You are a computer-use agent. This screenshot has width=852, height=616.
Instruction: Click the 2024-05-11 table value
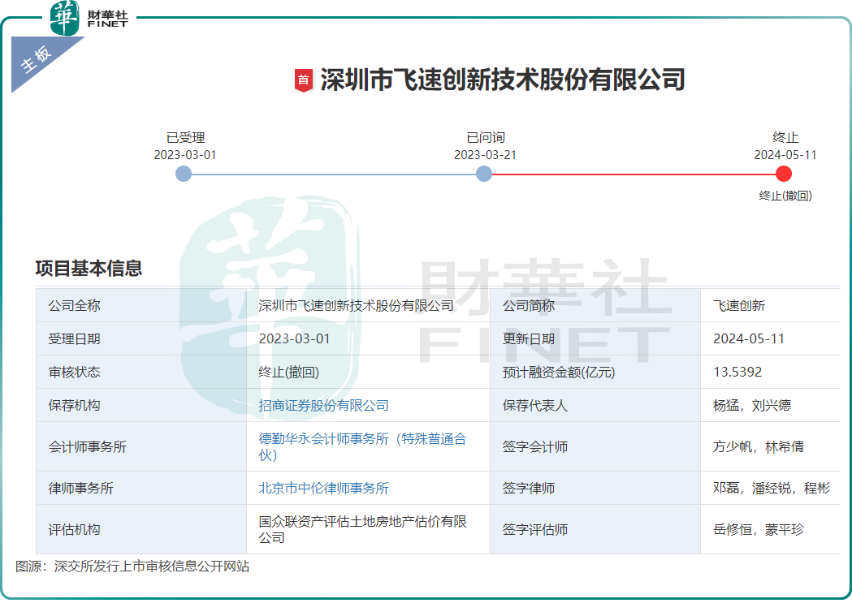click(749, 338)
